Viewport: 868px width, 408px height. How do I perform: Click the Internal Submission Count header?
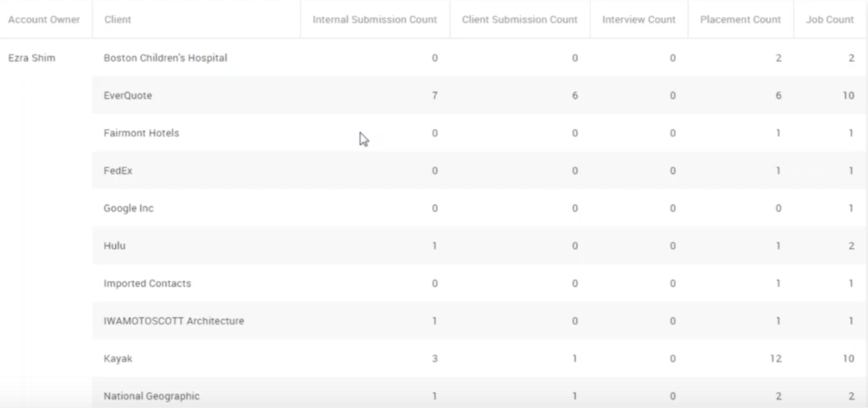tap(374, 20)
